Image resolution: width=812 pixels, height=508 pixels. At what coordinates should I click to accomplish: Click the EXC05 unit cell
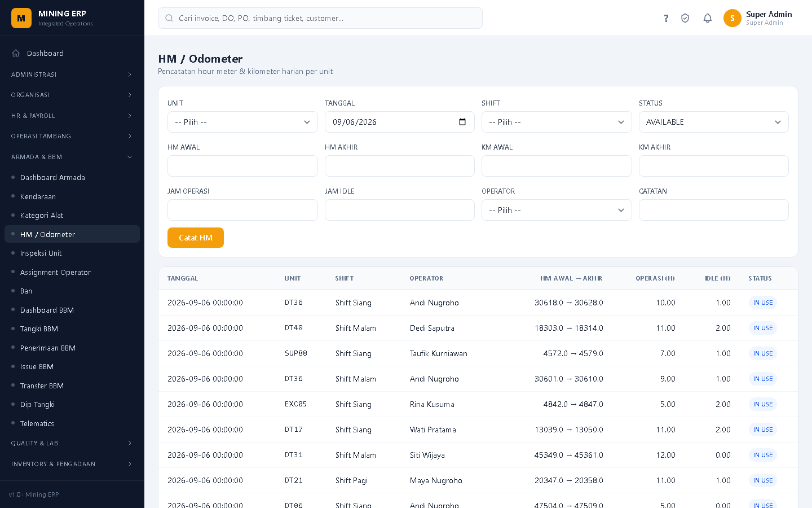coord(296,404)
